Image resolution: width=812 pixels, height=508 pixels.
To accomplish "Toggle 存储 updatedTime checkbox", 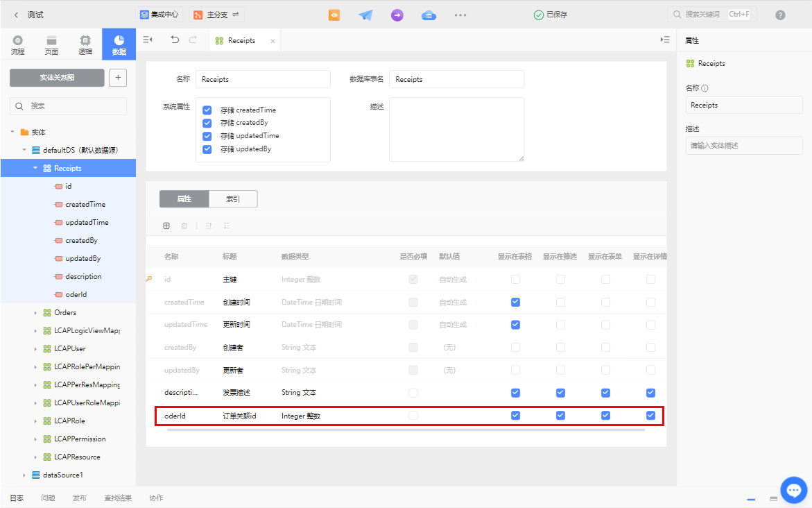I will coord(207,136).
